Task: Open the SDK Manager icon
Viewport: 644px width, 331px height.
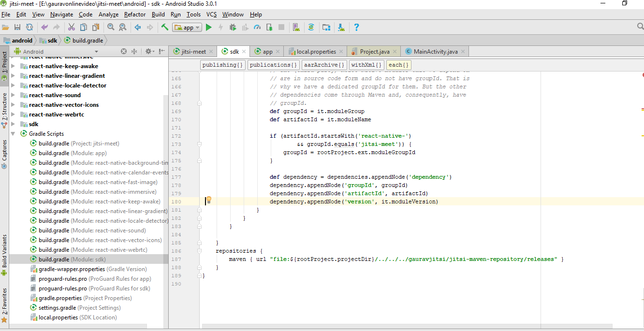Action: (x=341, y=28)
